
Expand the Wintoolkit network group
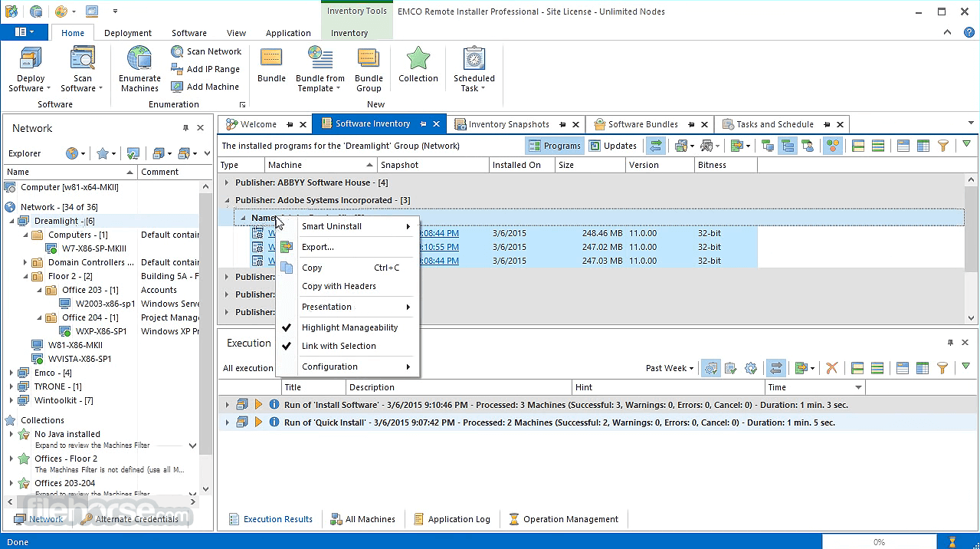click(11, 400)
